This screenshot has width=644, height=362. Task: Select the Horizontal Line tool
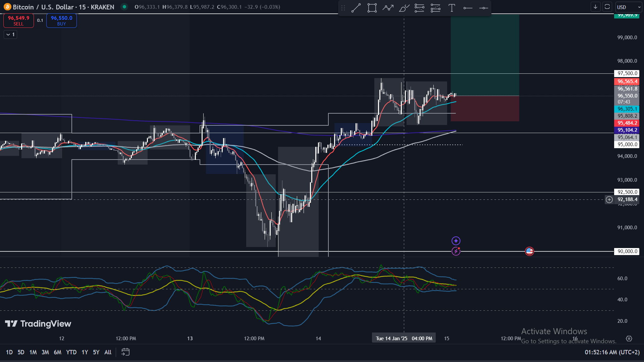pyautogui.click(x=483, y=8)
